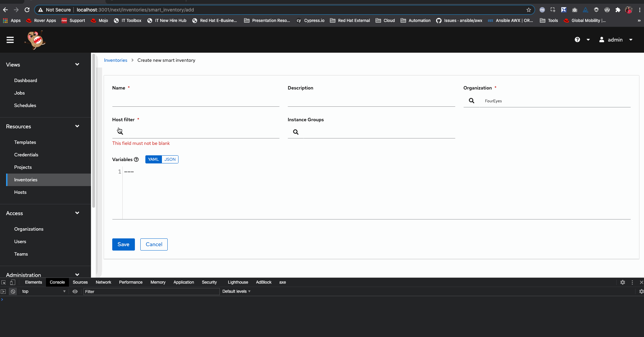Open the Apps bookmark shortcut
The height and width of the screenshot is (337, 644).
click(x=12, y=21)
